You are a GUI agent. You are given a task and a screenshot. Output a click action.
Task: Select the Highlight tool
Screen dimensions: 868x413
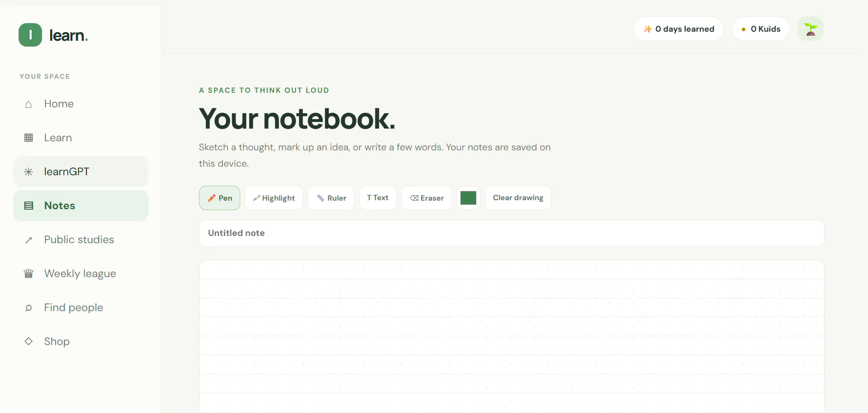274,198
